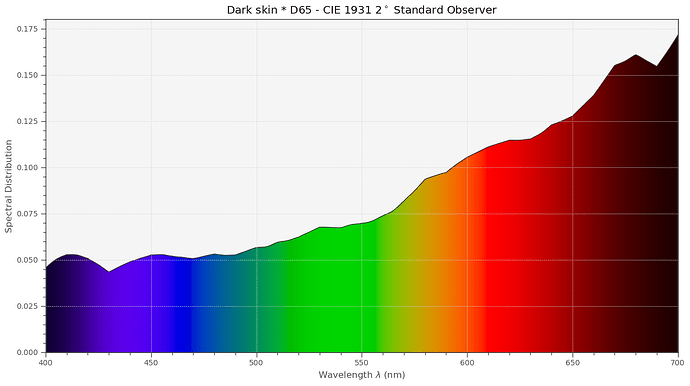Image resolution: width=690 pixels, height=386 pixels.
Task: Click the 700 tick label on x-axis
Action: [678, 363]
